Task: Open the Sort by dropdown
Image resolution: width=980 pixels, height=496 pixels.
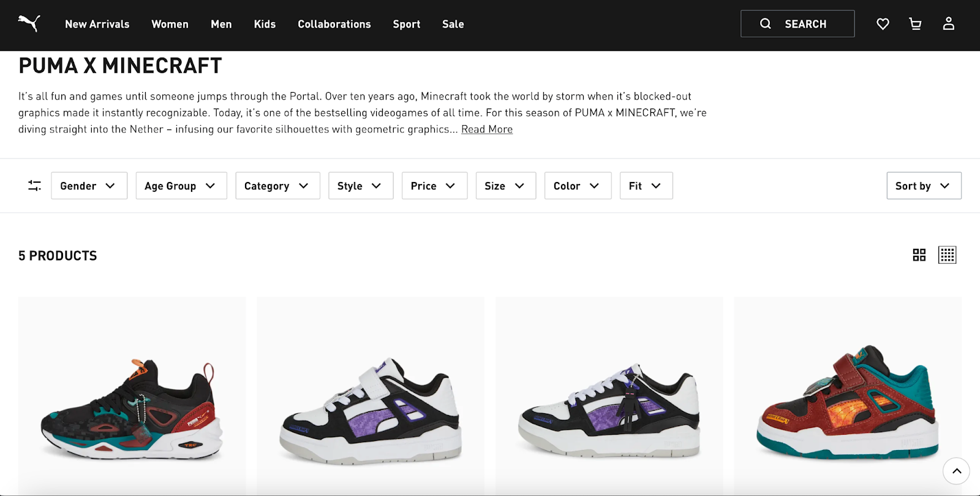Action: (x=923, y=186)
